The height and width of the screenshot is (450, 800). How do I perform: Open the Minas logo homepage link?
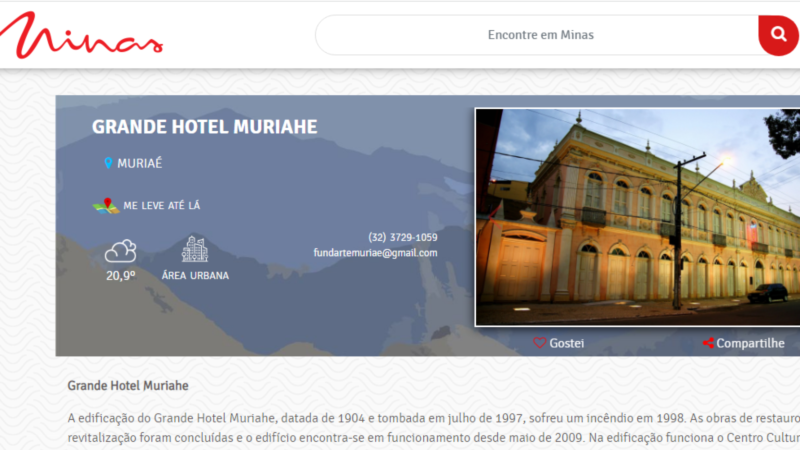[x=81, y=35]
